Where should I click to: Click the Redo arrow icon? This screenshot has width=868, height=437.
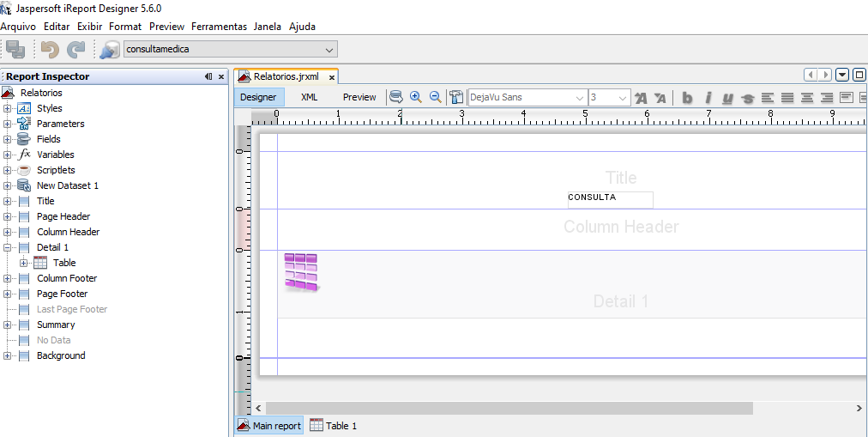(x=75, y=50)
